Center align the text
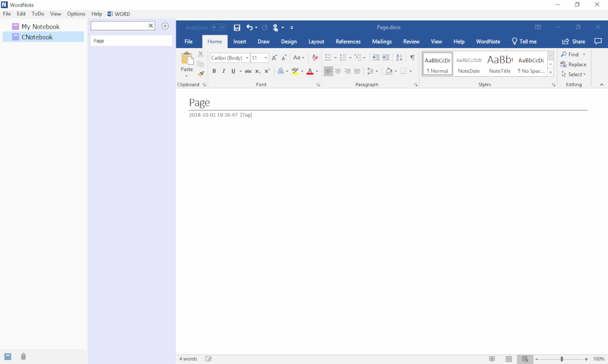The image size is (608, 364). click(338, 71)
